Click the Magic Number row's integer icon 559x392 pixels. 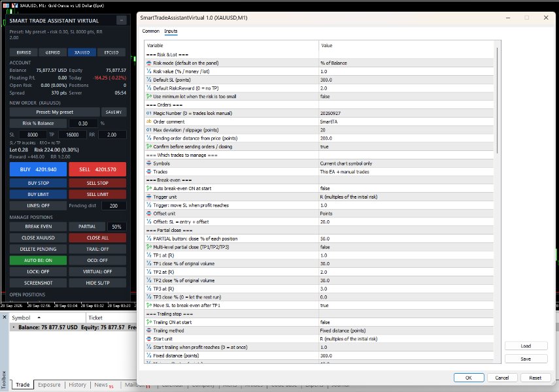tap(149, 113)
